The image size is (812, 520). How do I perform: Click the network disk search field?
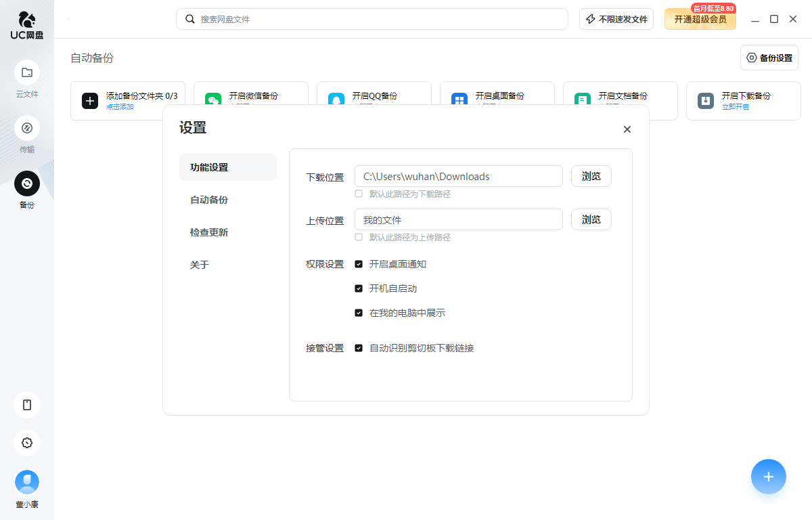pyautogui.click(x=372, y=19)
